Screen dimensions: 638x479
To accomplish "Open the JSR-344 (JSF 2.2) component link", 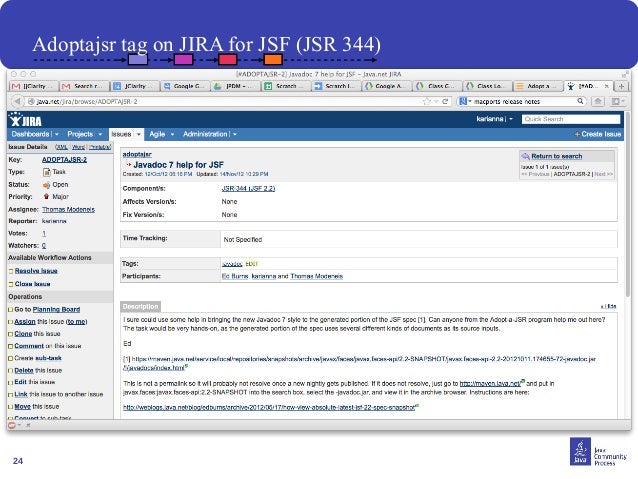I will point(248,188).
